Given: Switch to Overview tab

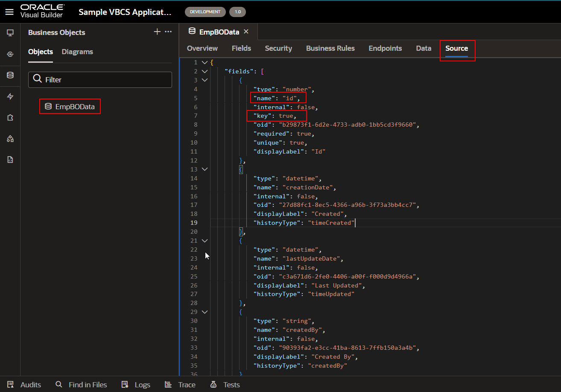Looking at the screenshot, I should [x=202, y=48].
